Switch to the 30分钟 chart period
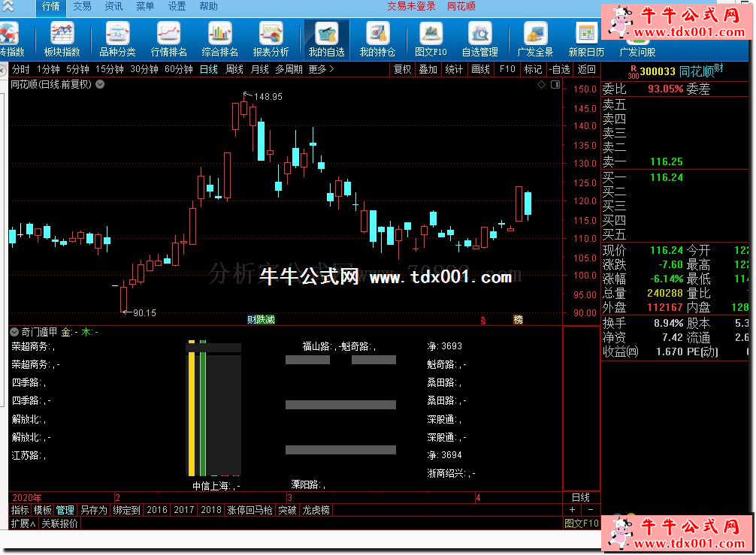756x555 pixels. pos(144,69)
